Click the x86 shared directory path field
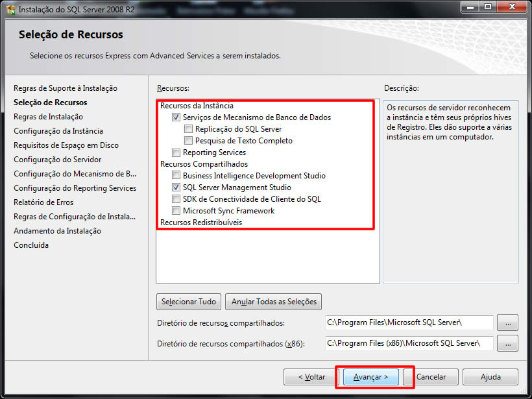Image resolution: width=532 pixels, height=399 pixels. coord(409,343)
